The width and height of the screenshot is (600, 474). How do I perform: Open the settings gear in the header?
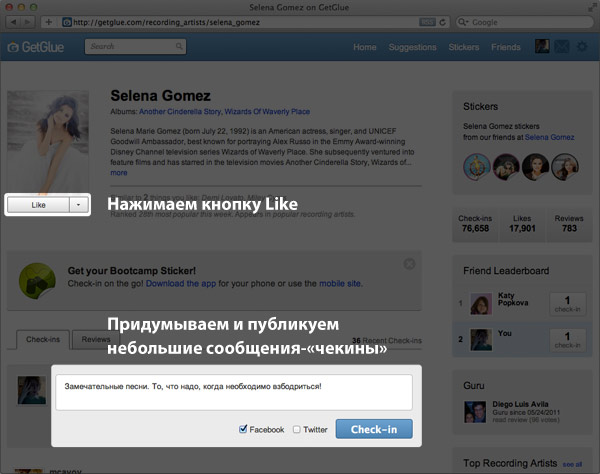(x=581, y=47)
